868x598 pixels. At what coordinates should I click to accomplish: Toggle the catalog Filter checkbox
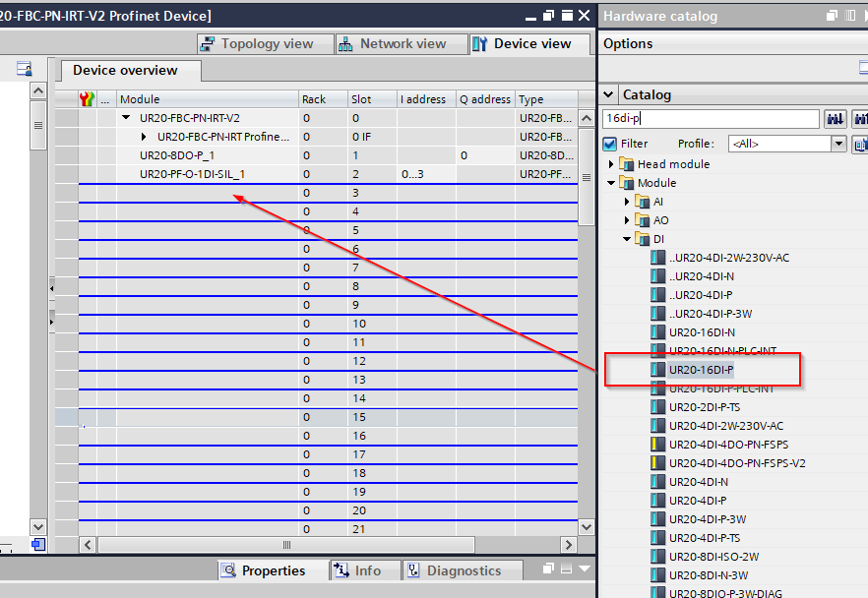coord(610,144)
